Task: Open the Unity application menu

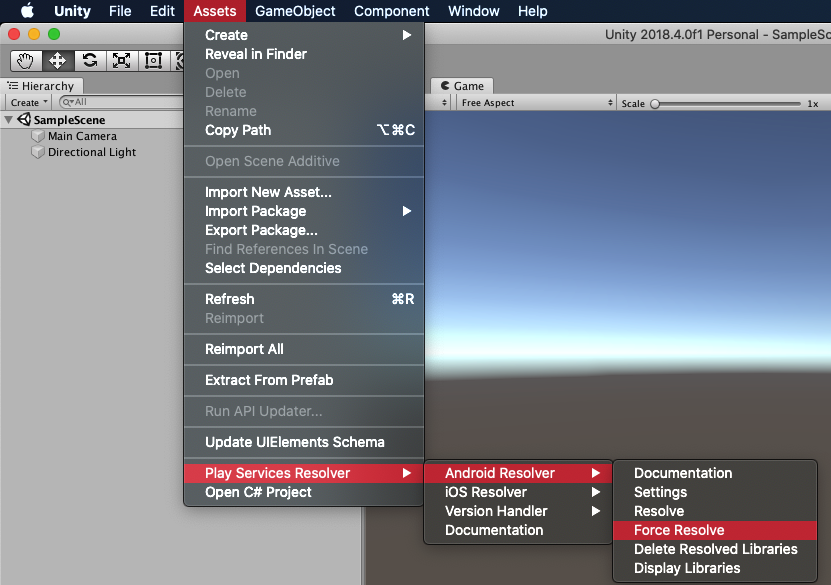Action: tap(72, 11)
